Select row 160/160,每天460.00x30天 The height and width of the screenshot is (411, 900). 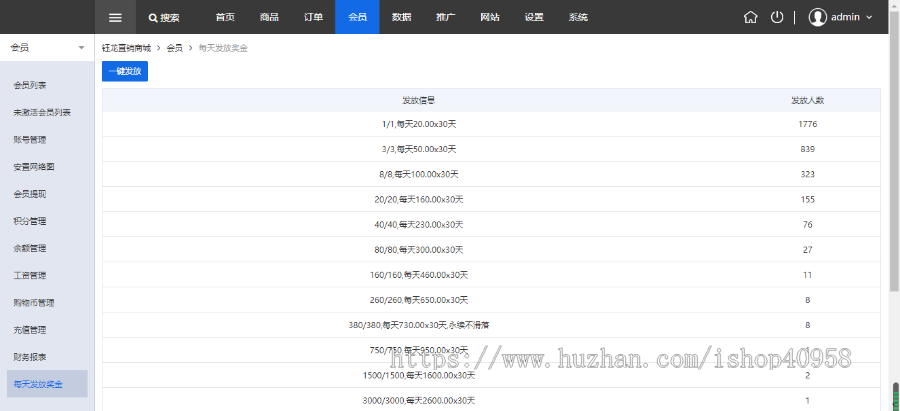491,275
